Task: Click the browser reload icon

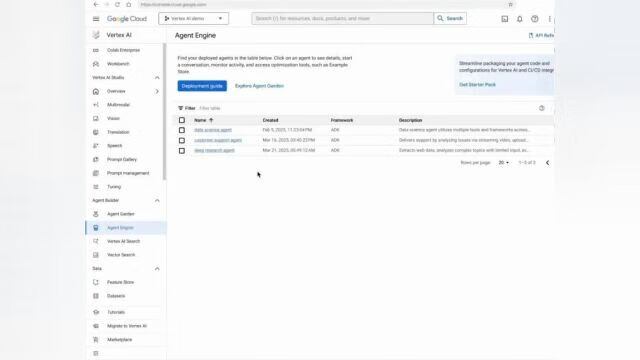Action: point(117,4)
